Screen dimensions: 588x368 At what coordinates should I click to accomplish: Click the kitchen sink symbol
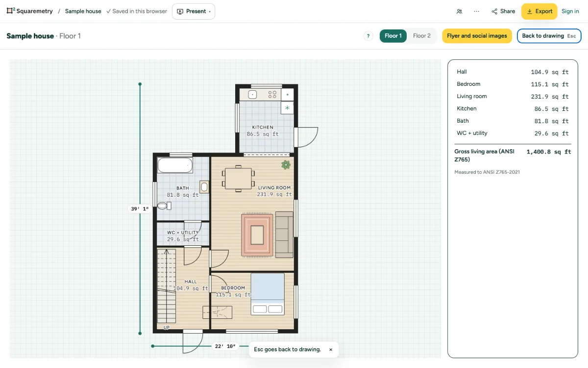[253, 94]
